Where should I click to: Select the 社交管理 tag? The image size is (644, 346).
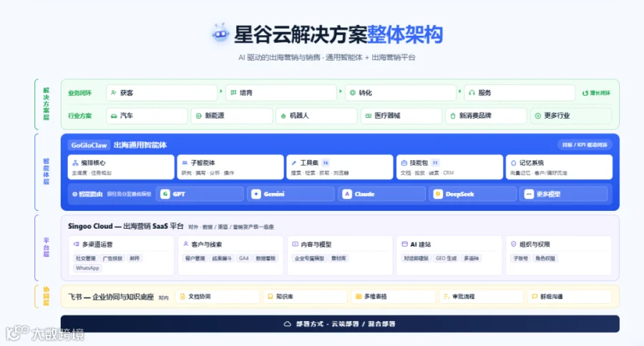click(x=85, y=258)
